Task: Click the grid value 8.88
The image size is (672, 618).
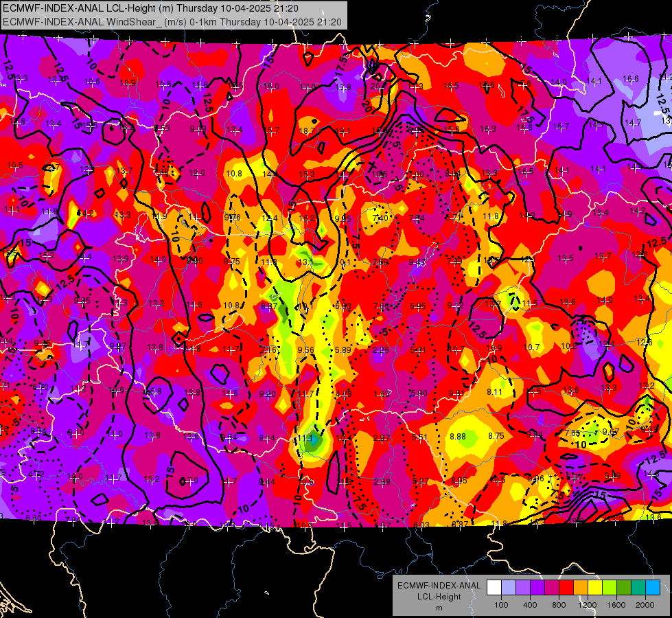Action: [458, 436]
